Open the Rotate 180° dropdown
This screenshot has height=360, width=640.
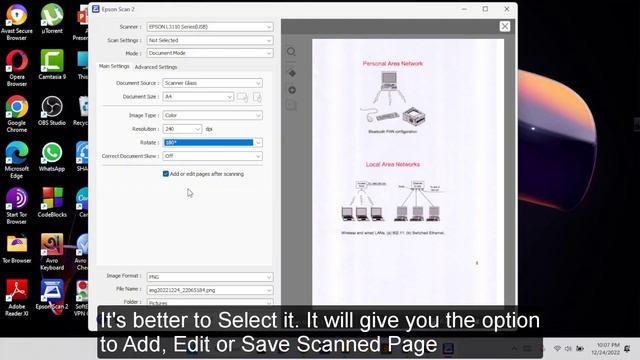click(212, 142)
